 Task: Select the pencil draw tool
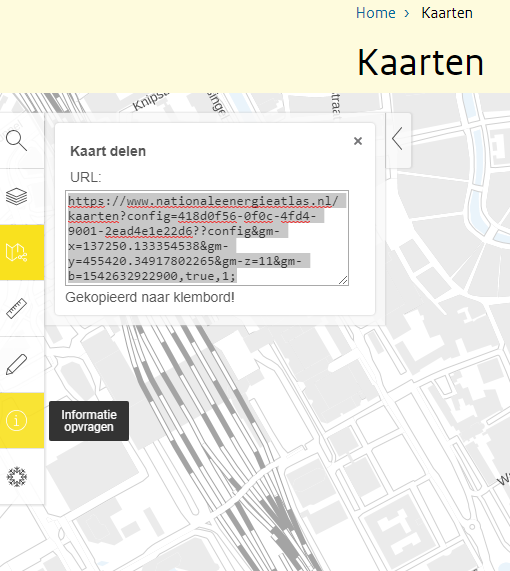16,364
